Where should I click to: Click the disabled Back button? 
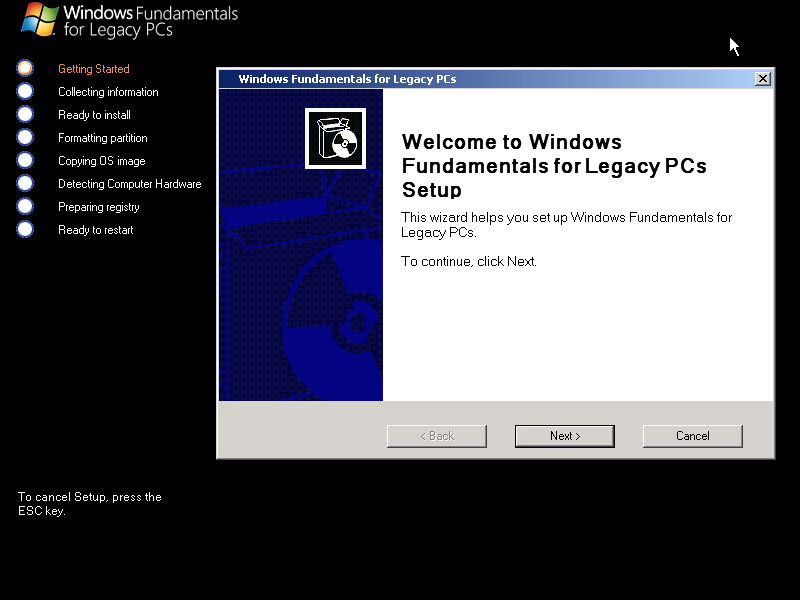coord(437,436)
